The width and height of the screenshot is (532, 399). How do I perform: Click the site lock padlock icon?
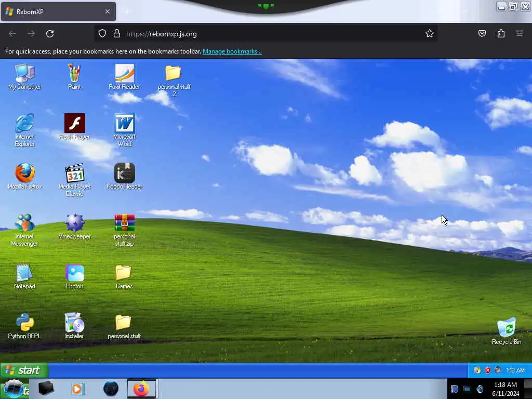(117, 34)
